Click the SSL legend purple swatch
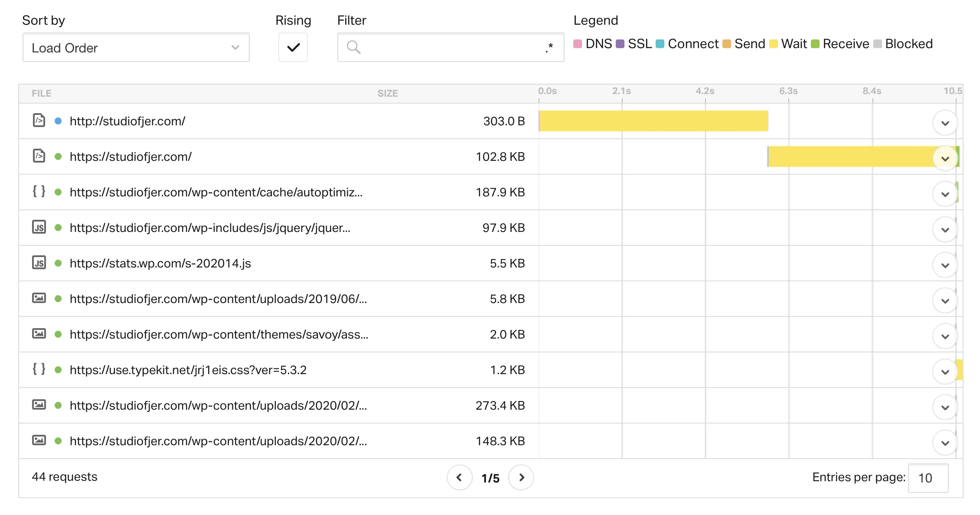 click(x=620, y=44)
